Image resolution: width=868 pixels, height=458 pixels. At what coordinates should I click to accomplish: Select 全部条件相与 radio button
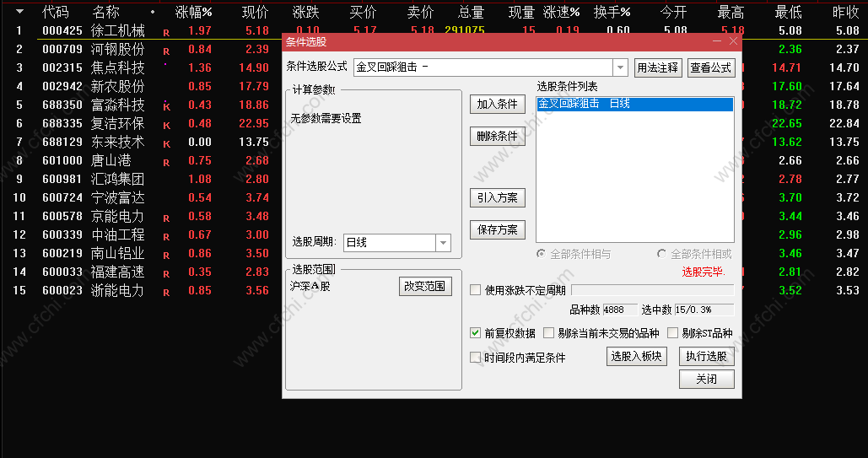click(x=541, y=254)
